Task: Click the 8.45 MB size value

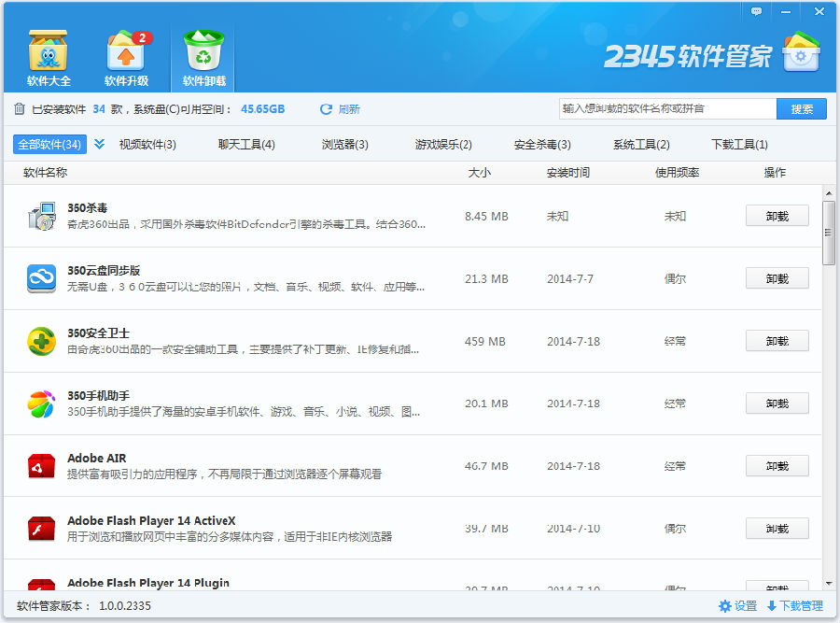Action: [486, 217]
